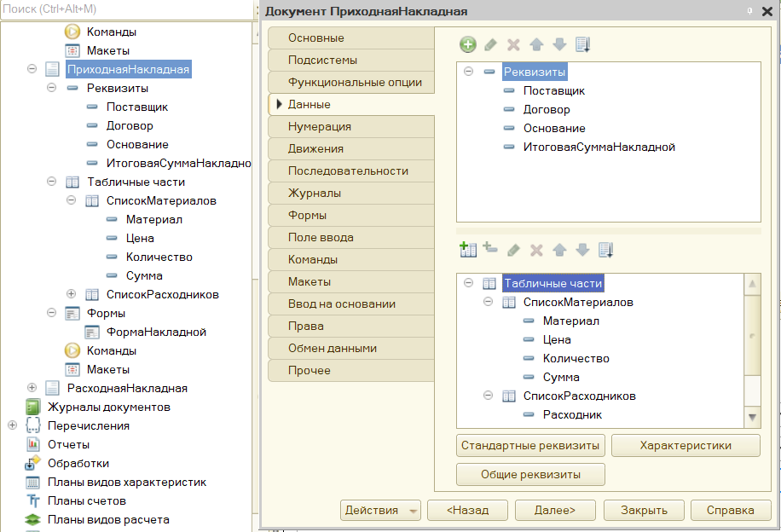The width and height of the screenshot is (781, 532).
Task: Click sort icon above Табличные части list
Action: pyautogui.click(x=605, y=250)
